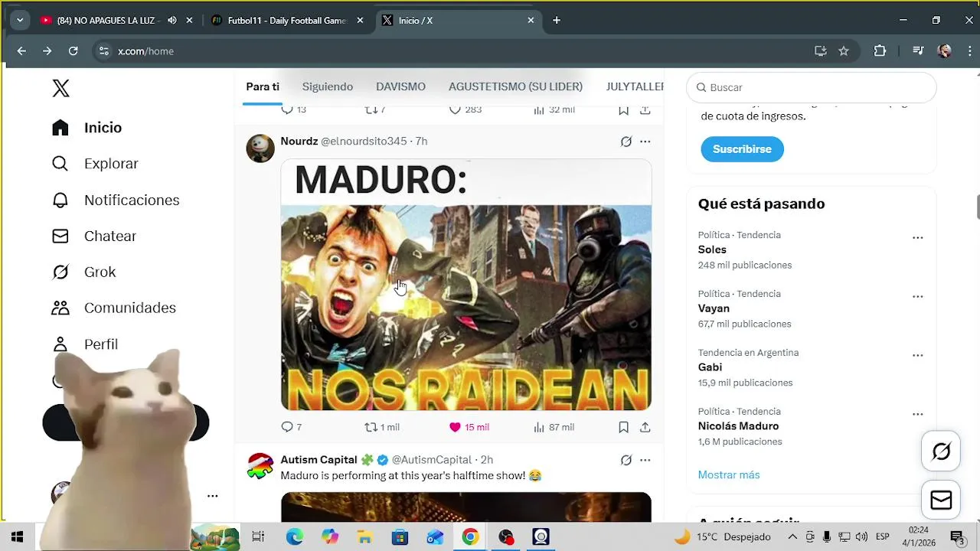Click Mostrar más under trends

pos(729,474)
